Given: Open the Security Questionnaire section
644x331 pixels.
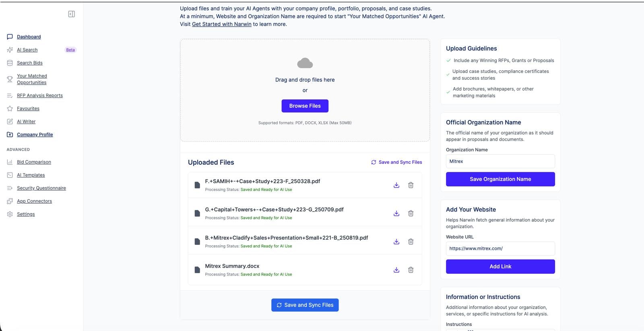Looking at the screenshot, I should 41,188.
